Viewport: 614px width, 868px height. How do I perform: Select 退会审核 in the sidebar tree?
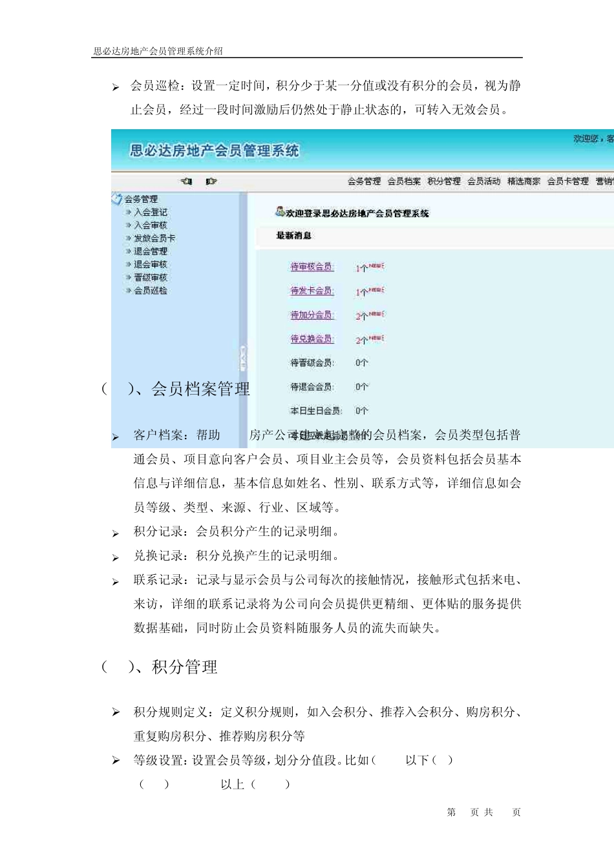tap(151, 264)
